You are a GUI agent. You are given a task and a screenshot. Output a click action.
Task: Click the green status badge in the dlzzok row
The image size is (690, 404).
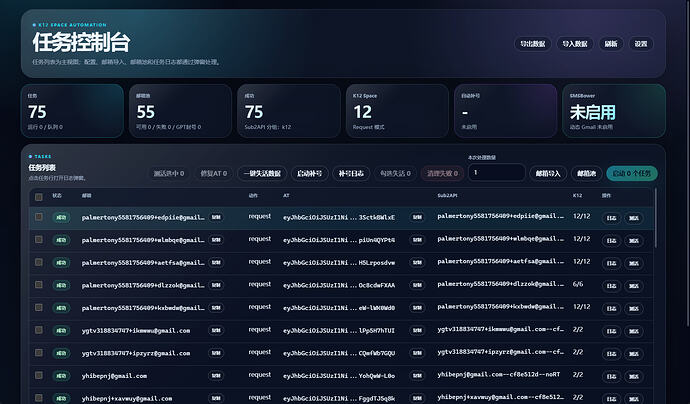click(x=61, y=285)
